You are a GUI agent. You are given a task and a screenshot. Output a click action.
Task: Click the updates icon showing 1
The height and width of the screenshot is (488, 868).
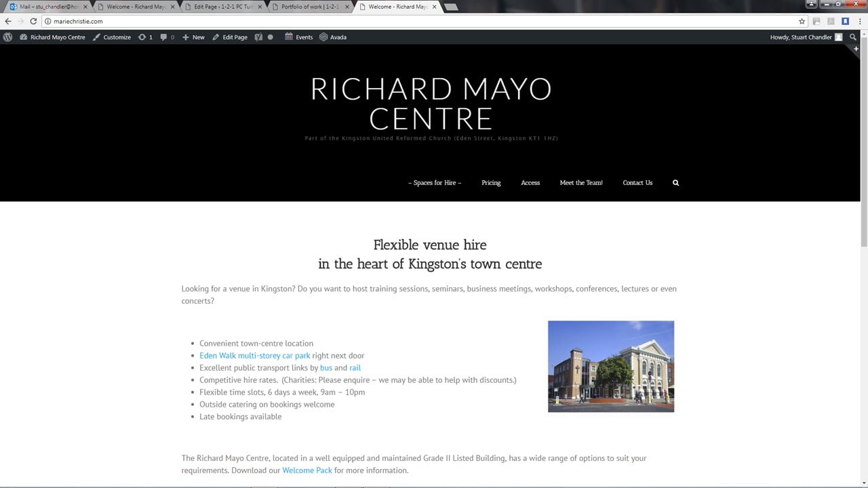tap(145, 37)
